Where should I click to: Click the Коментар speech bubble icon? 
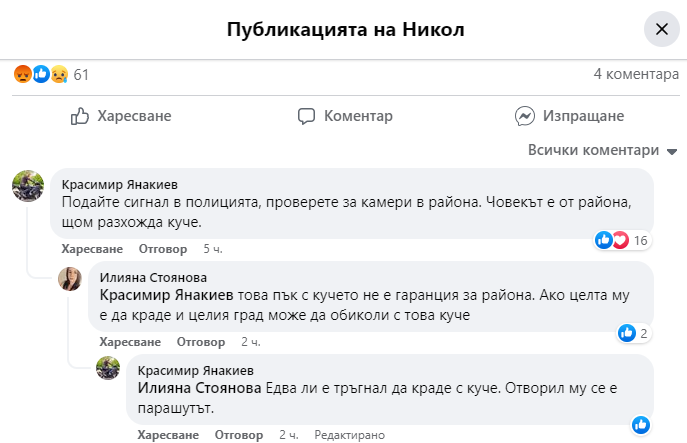pos(308,117)
